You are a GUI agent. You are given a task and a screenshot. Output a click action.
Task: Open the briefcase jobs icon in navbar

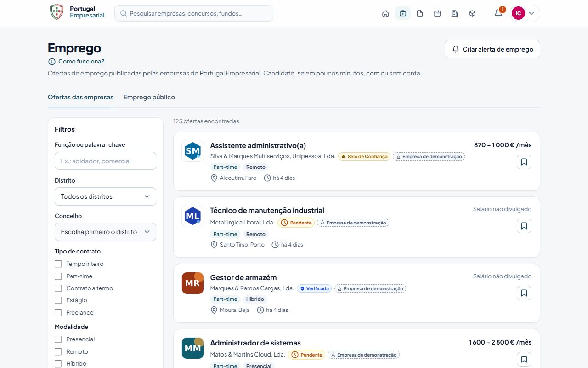[403, 13]
